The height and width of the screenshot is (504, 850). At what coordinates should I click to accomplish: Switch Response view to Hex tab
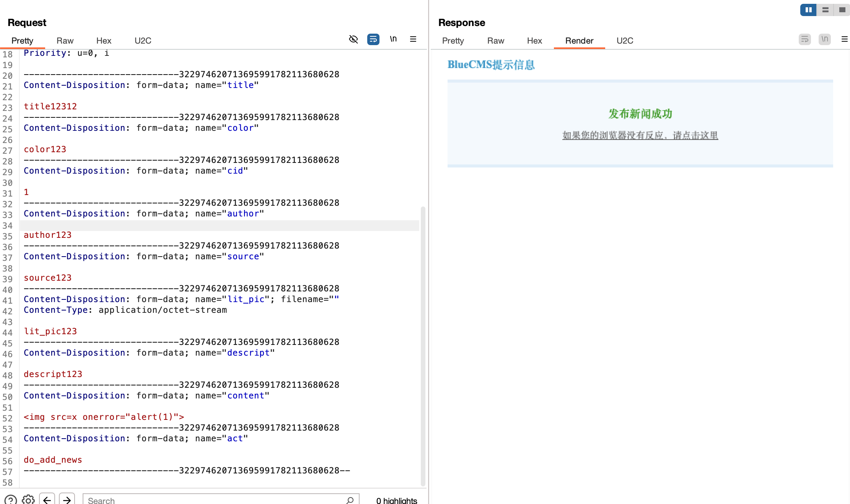pos(534,41)
